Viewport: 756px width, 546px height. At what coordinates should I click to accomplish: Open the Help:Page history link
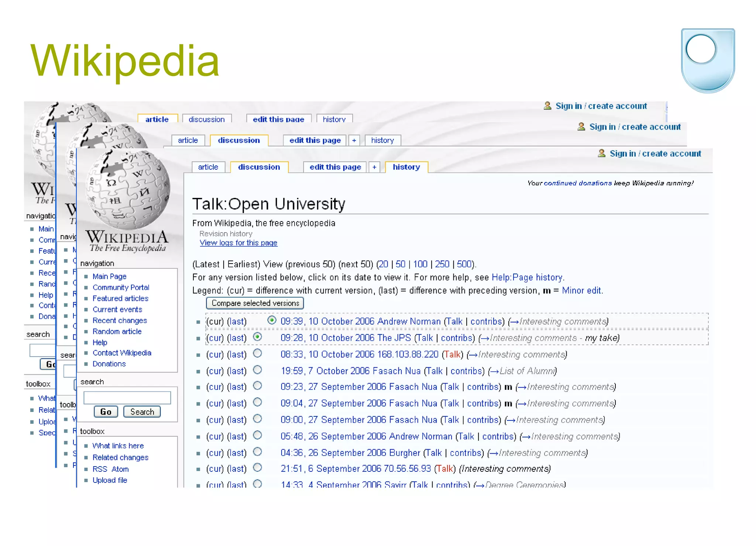click(527, 277)
